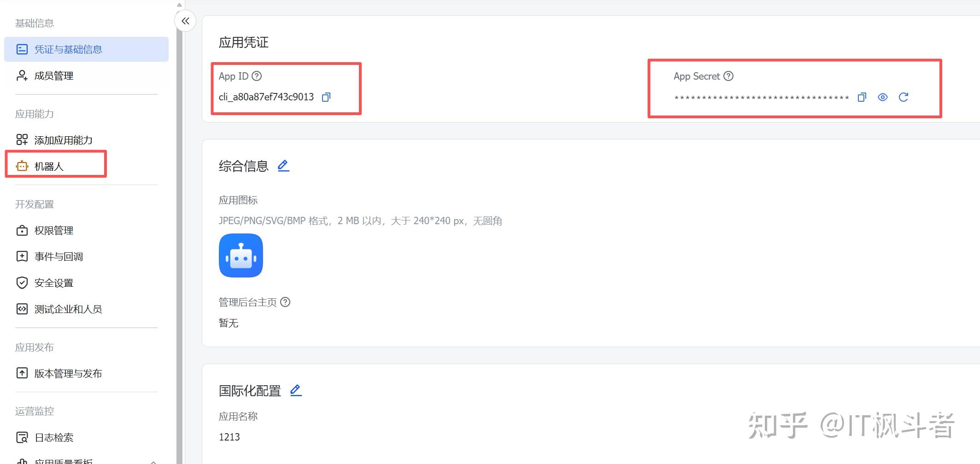
Task: Edit the 综合信息 section
Action: [283, 166]
